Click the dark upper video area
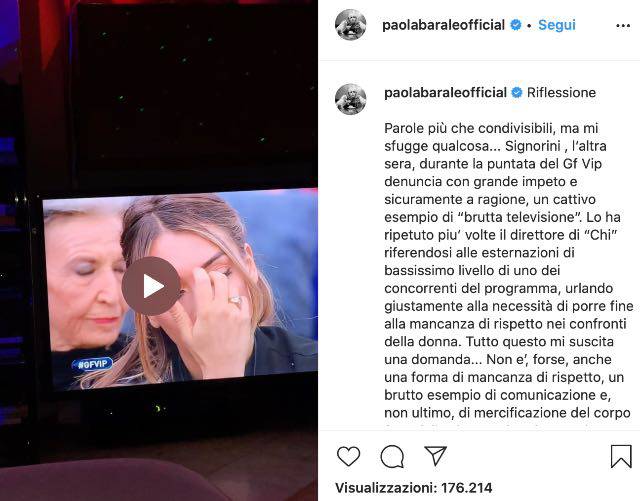The height and width of the screenshot is (501, 640). (x=194, y=94)
